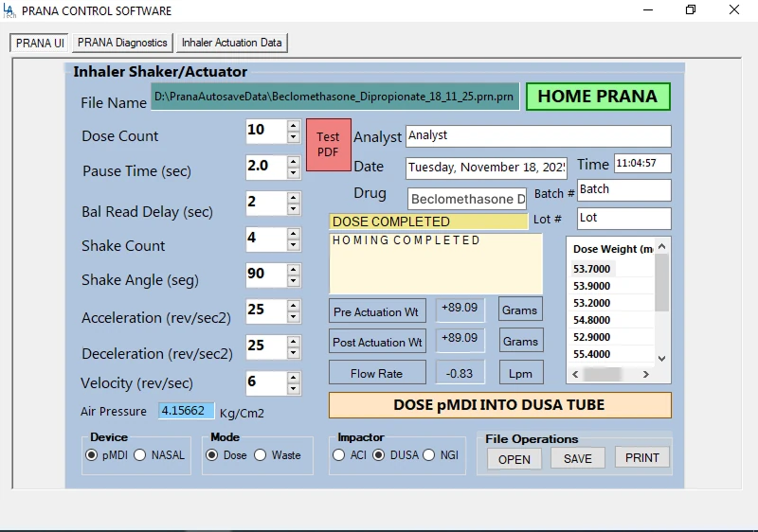
Task: Click the File Name path field
Action: 335,97
